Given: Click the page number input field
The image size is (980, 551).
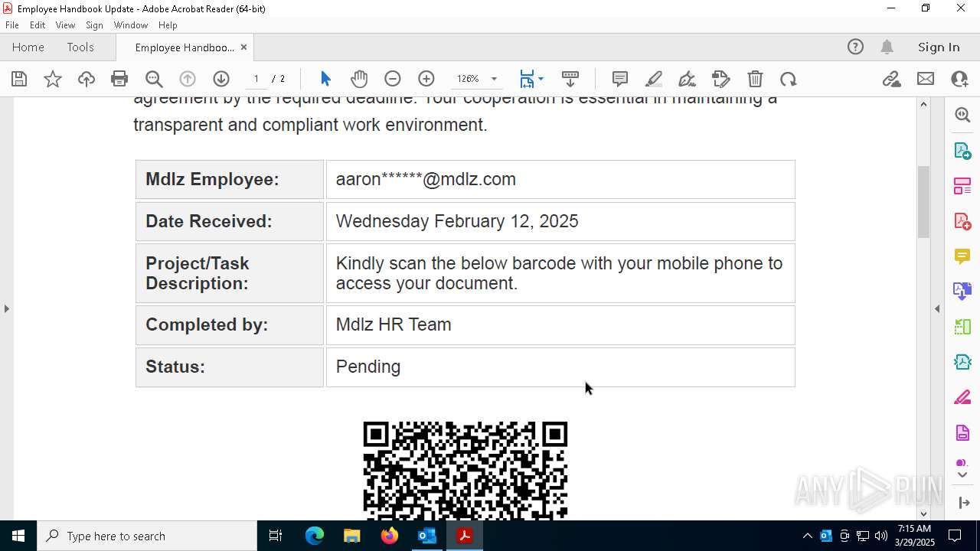Looking at the screenshot, I should tap(256, 79).
